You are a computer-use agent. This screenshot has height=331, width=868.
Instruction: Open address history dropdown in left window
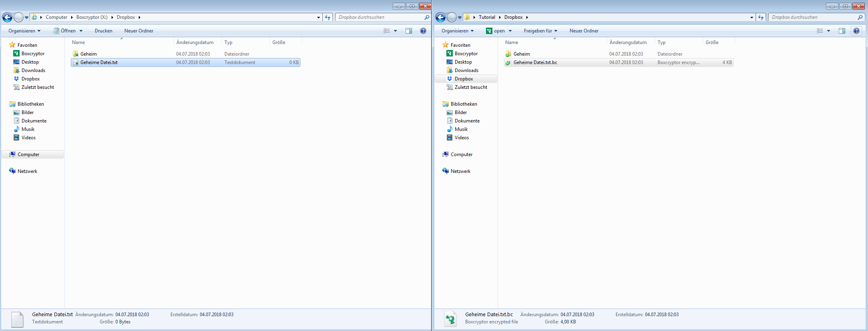pos(319,17)
